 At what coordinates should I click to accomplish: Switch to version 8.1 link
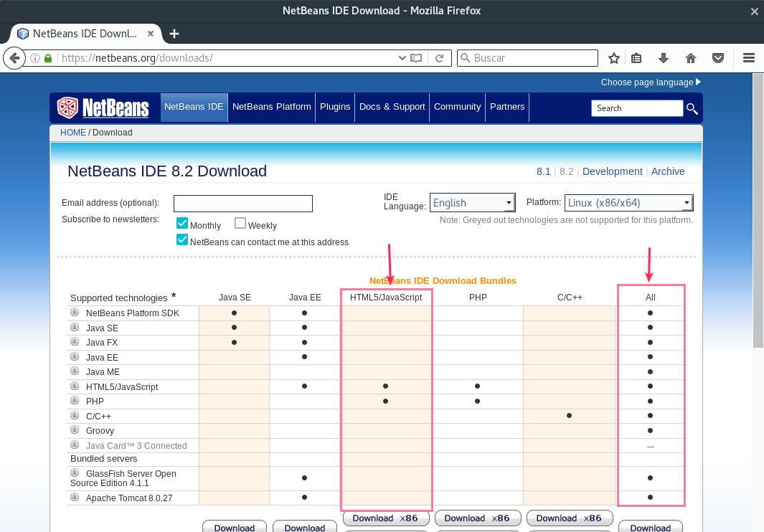pos(543,171)
